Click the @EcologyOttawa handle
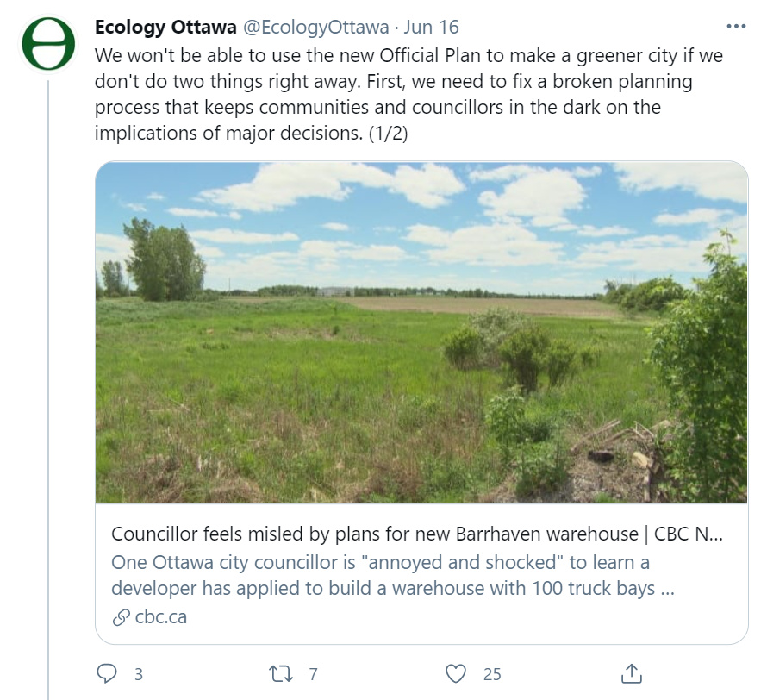The width and height of the screenshot is (767, 700). click(315, 28)
